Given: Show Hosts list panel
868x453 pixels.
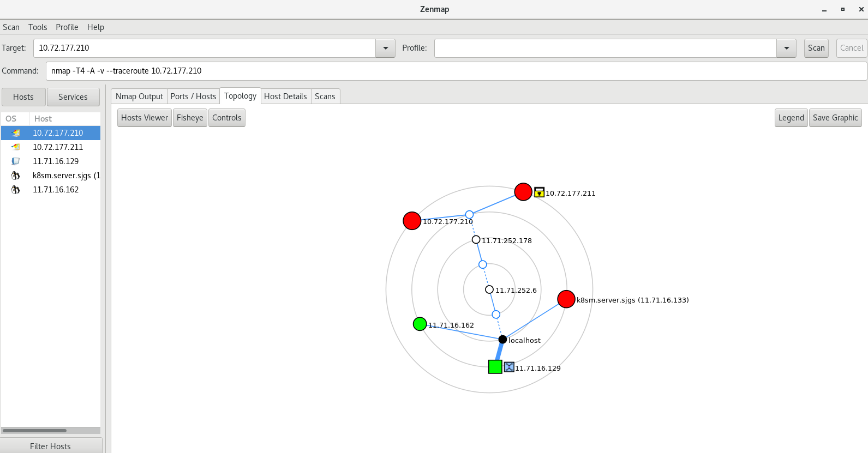Looking at the screenshot, I should [x=23, y=97].
